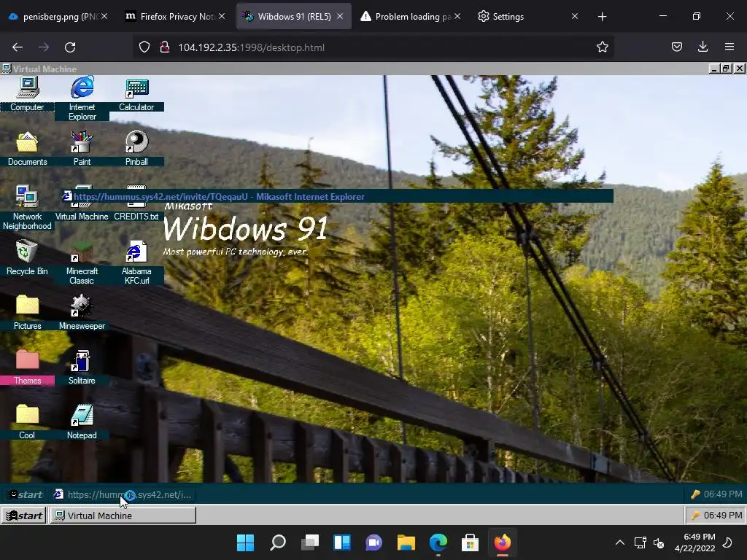
Task: Reload the current page
Action: coord(70,47)
